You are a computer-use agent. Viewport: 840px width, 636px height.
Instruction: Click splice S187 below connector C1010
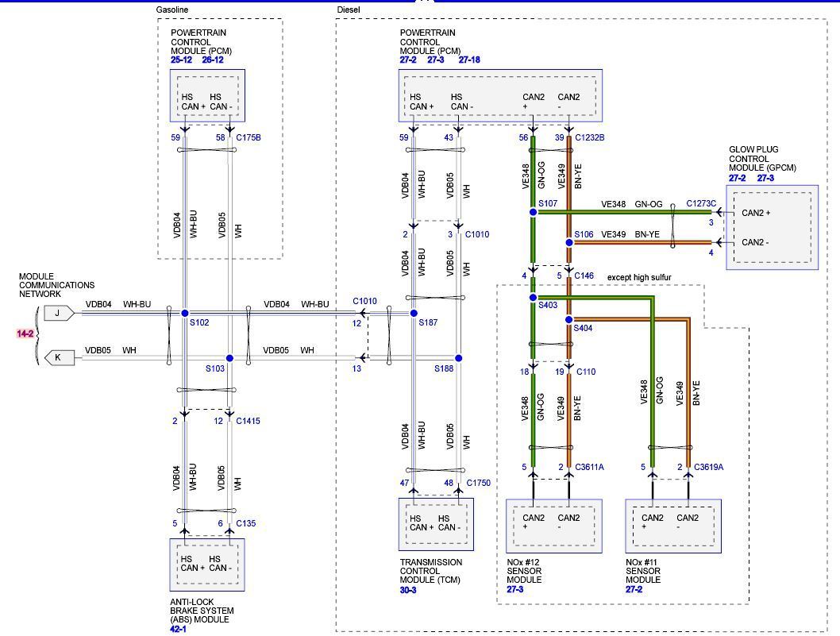[x=413, y=312]
